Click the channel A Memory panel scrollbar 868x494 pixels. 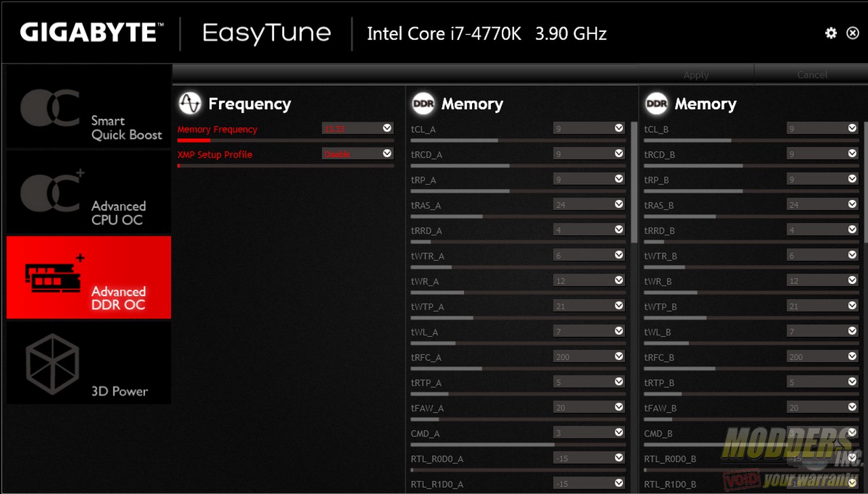(634, 182)
